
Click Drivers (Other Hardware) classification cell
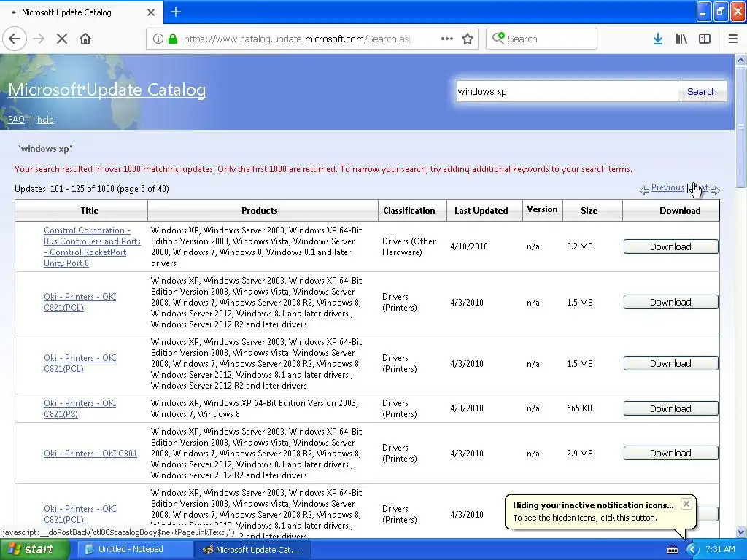pos(409,246)
